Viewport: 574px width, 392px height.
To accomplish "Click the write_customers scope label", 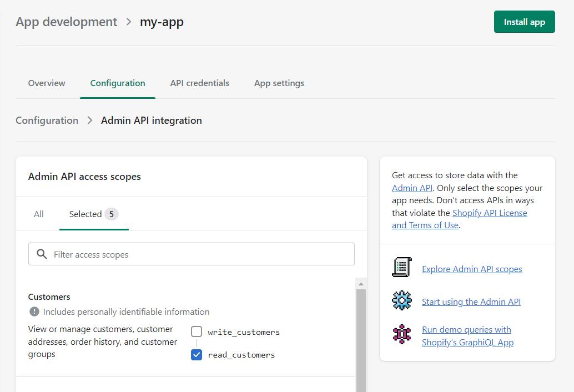I will click(x=244, y=332).
